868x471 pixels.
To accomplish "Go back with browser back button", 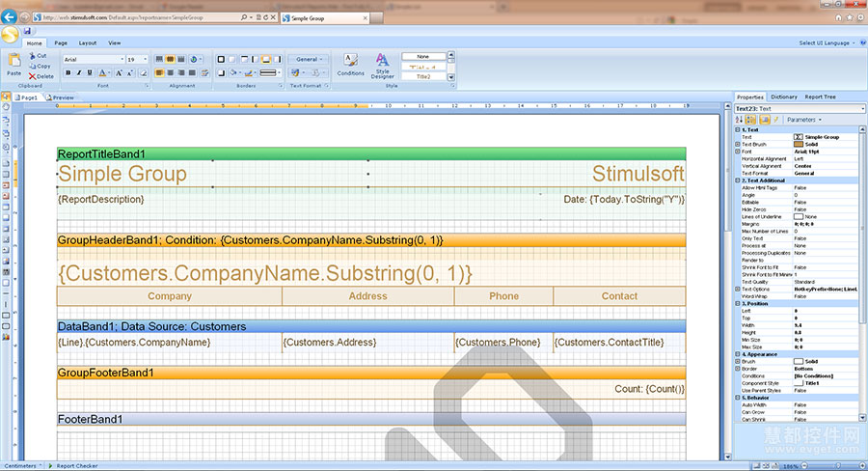I will (x=9, y=17).
